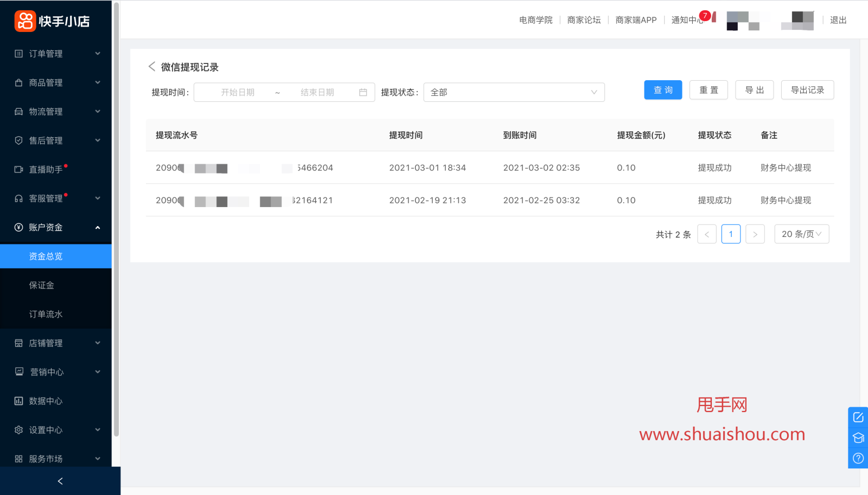Select 资金总览 in the sidebar
This screenshot has width=868, height=495.
coord(56,256)
